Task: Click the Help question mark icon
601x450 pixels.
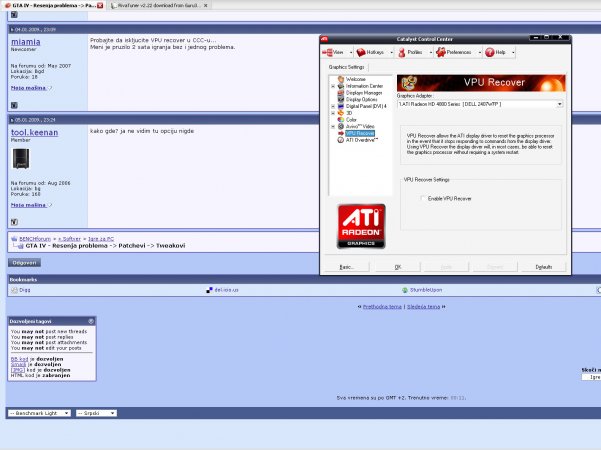Action: coord(489,52)
